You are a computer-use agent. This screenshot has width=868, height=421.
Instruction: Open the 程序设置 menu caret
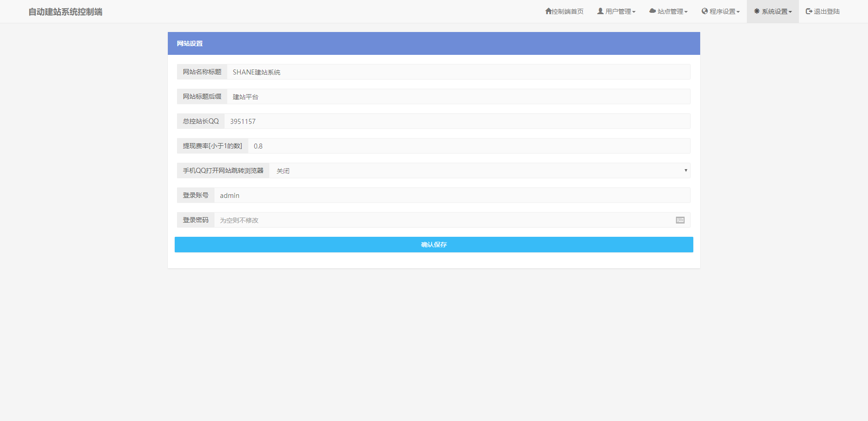tap(738, 12)
